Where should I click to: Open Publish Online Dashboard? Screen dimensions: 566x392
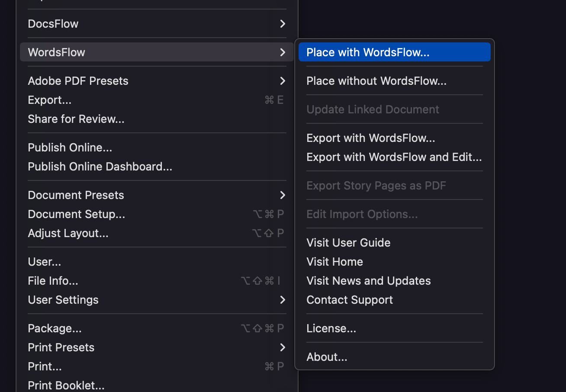point(100,167)
